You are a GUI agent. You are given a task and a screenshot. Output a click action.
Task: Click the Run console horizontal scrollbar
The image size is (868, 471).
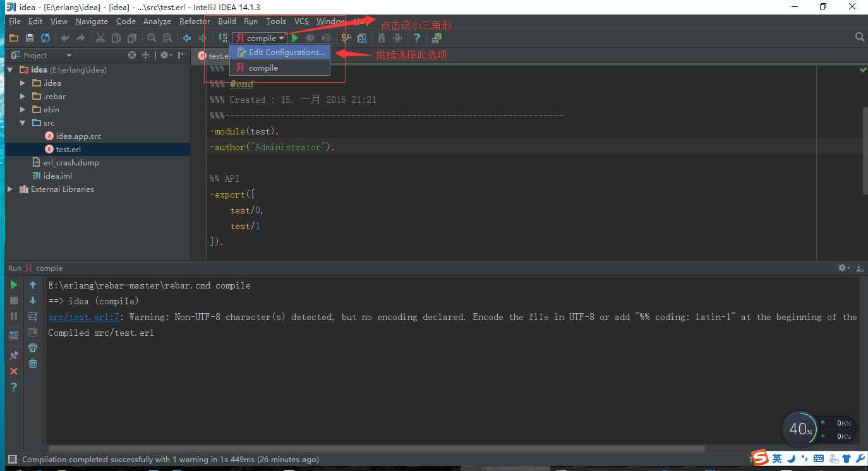pyautogui.click(x=376, y=449)
